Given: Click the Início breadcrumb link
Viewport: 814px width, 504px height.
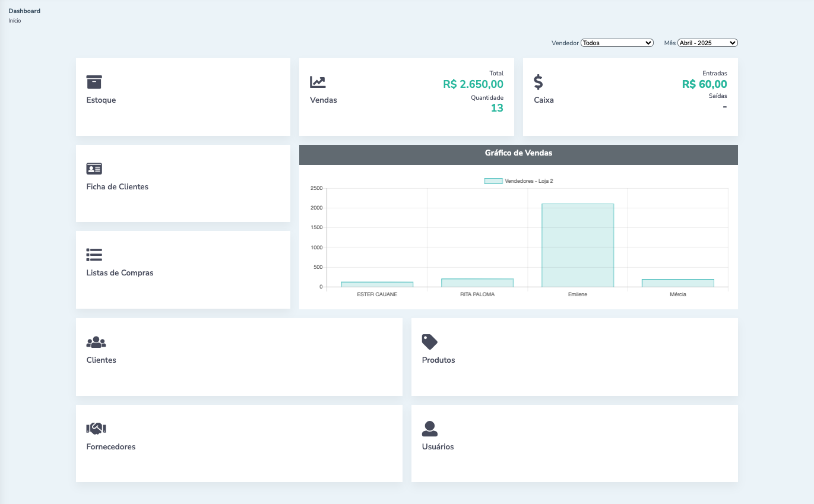Looking at the screenshot, I should point(15,21).
